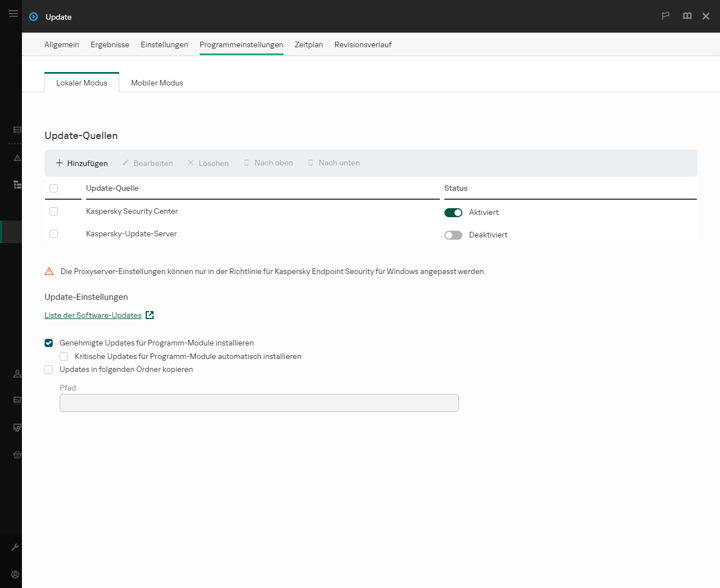This screenshot has width=720, height=588.
Task: Disable the Kaspersky Security Center source toggle
Action: pos(453,213)
